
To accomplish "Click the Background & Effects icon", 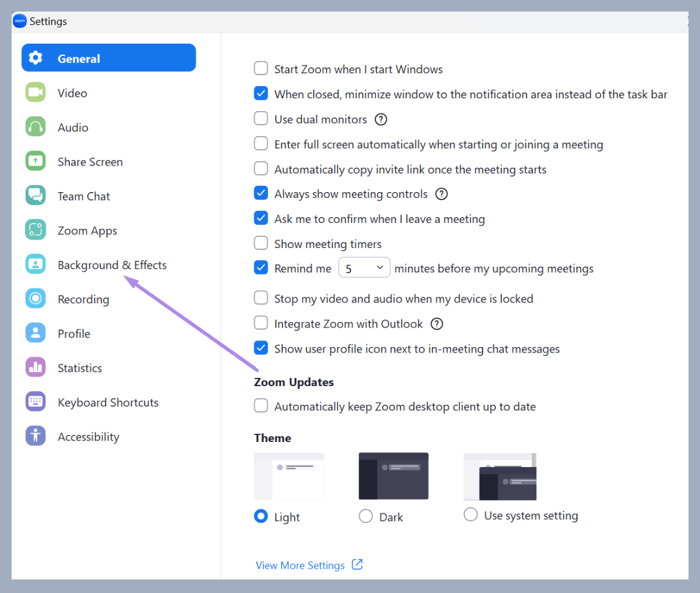I will pos(35,264).
